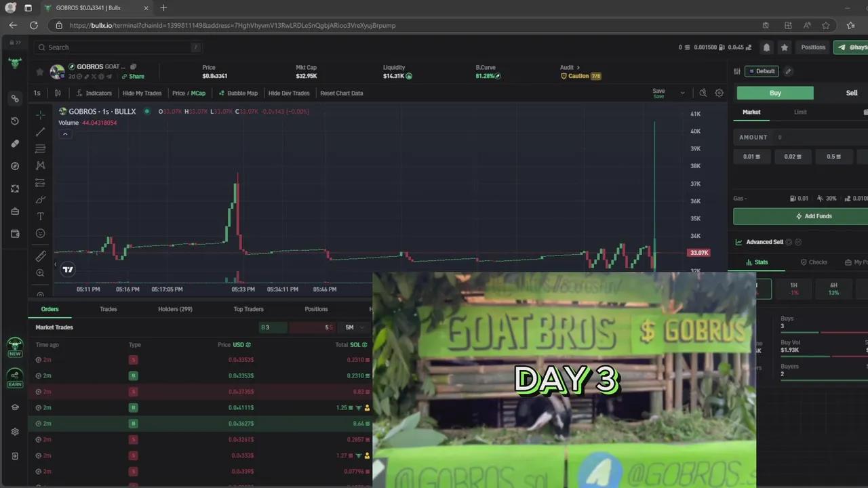The image size is (868, 488).
Task: Select the brush drawing tool
Action: 41,199
